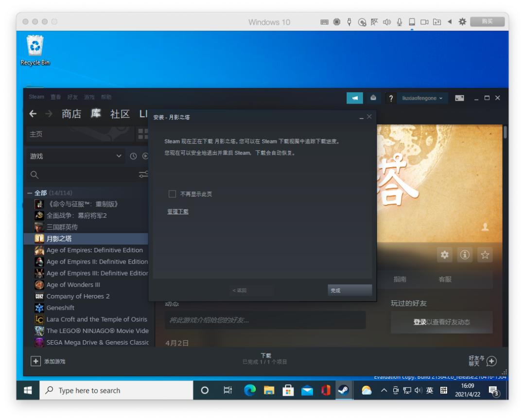Click the 管理下载 link
The height and width of the screenshot is (420, 525).
[x=178, y=211]
